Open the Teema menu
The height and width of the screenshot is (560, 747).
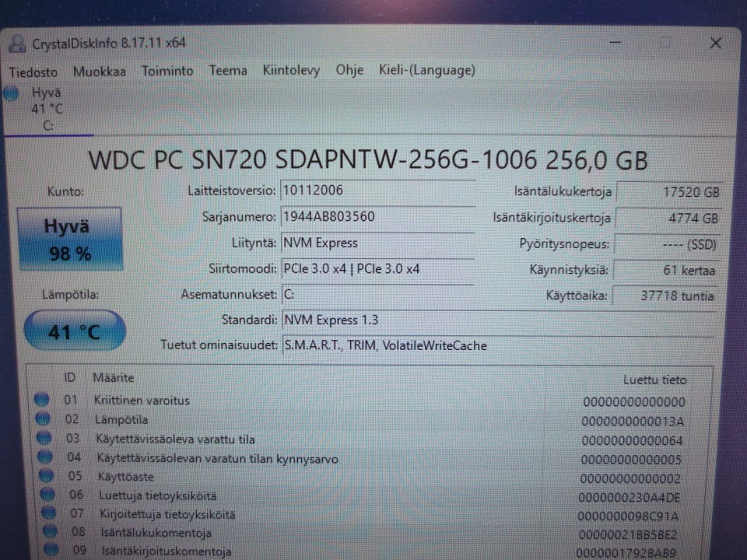pos(228,71)
